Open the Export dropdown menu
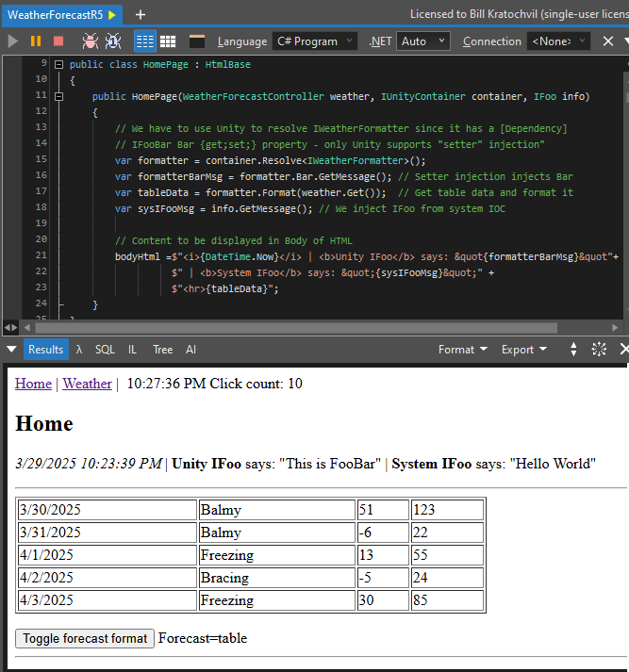Image resolution: width=629 pixels, height=672 pixels. [x=524, y=350]
